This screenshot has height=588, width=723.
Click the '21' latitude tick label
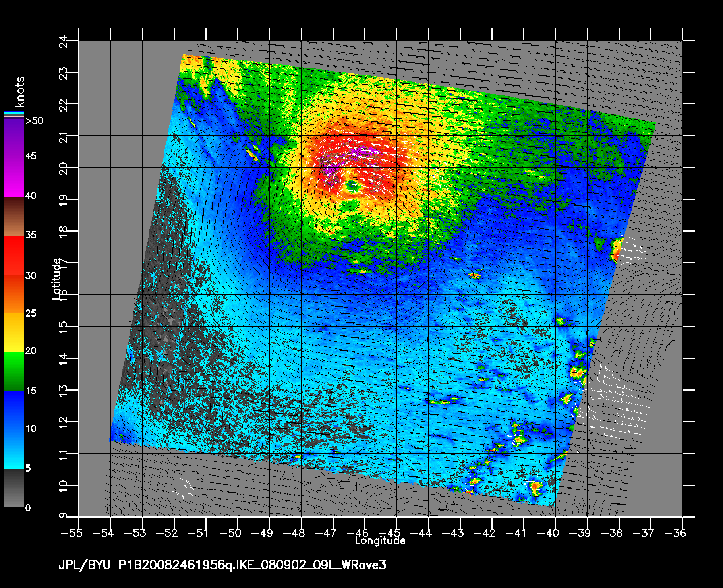(63, 138)
